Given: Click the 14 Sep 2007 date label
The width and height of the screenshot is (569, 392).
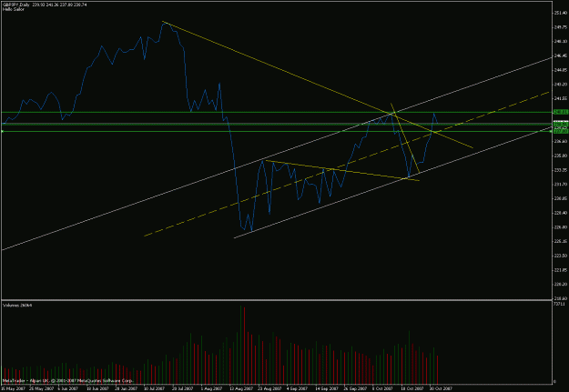Looking at the screenshot, I should click(x=326, y=388).
